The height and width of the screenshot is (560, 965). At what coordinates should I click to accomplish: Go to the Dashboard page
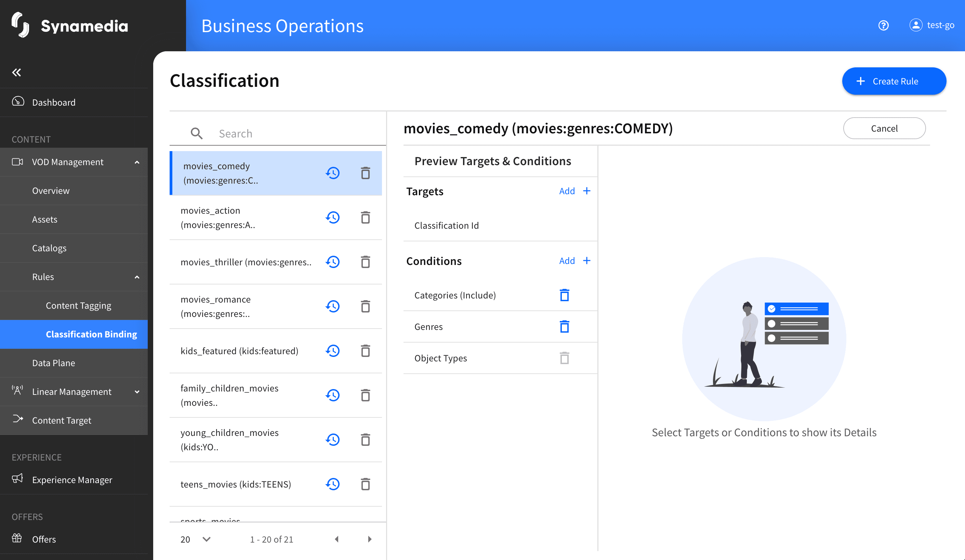pos(74,102)
